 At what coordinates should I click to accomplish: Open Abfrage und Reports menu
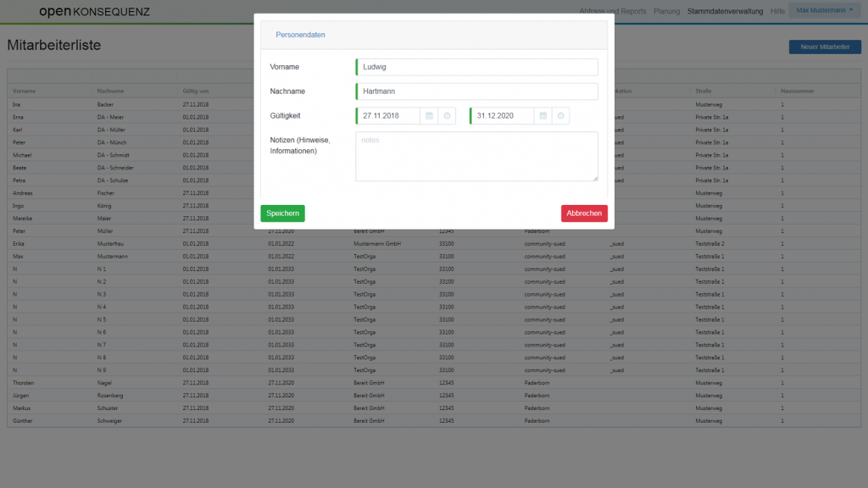612,12
